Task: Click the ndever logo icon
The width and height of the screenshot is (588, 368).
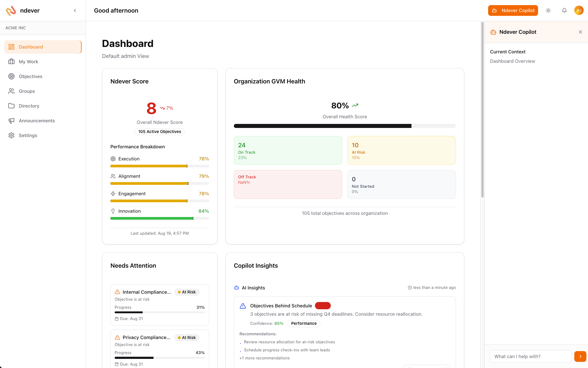Action: tap(11, 10)
